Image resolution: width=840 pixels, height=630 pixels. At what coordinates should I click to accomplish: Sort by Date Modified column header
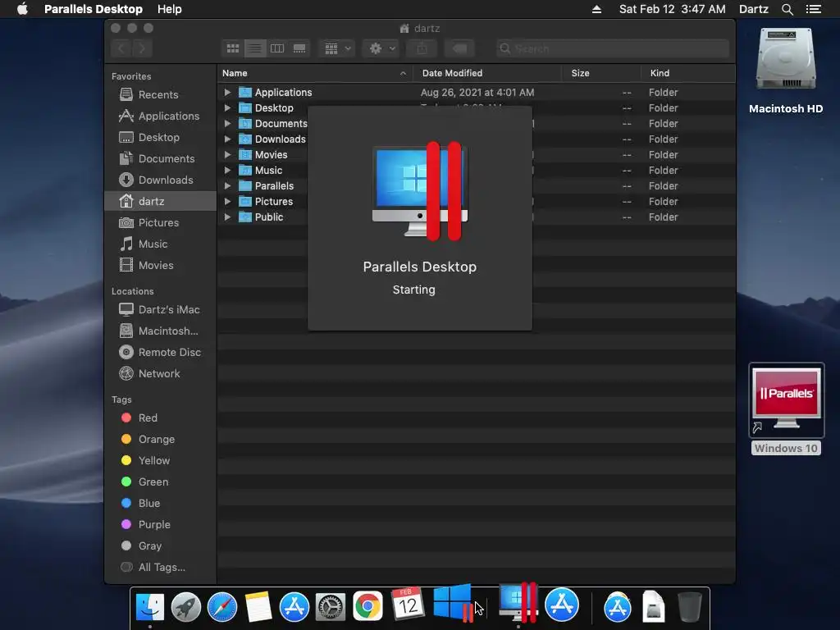coord(487,73)
